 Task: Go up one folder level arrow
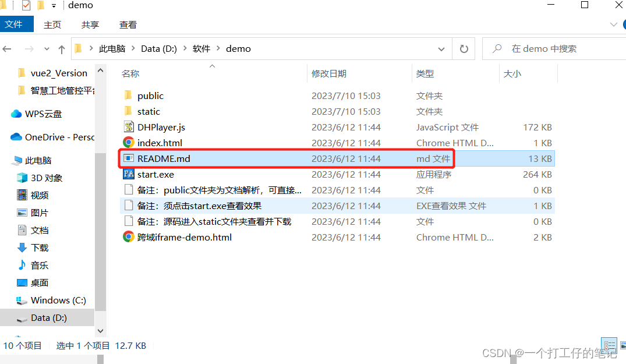click(x=62, y=49)
